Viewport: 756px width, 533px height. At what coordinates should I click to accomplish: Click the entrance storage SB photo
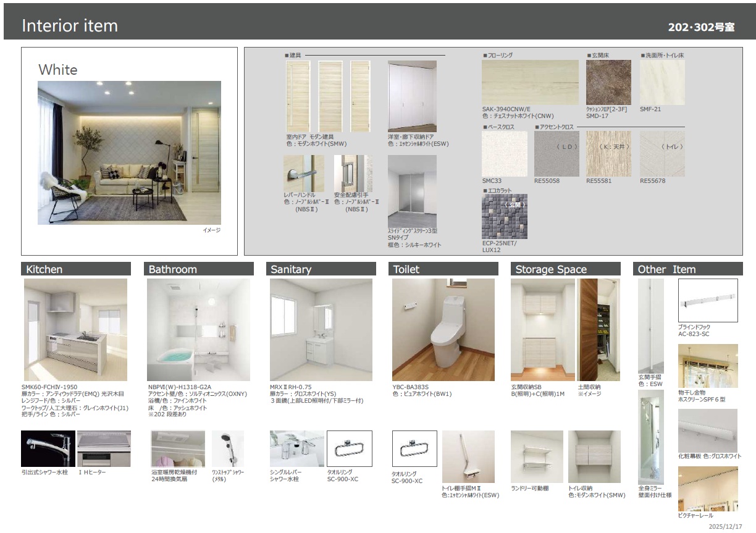coord(543,330)
